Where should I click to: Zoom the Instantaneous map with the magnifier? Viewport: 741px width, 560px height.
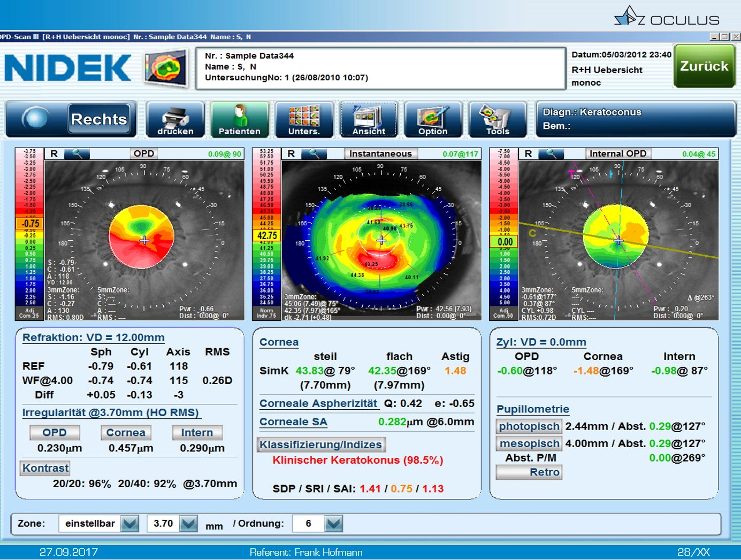tap(314, 154)
